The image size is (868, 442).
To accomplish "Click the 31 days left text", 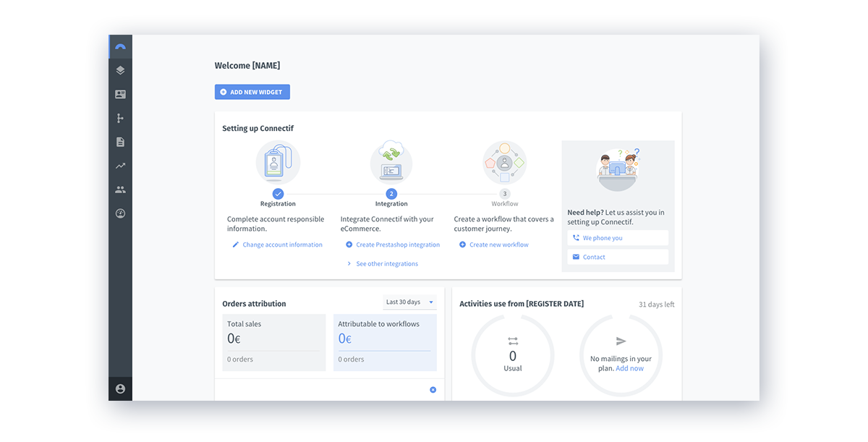I will [657, 305].
